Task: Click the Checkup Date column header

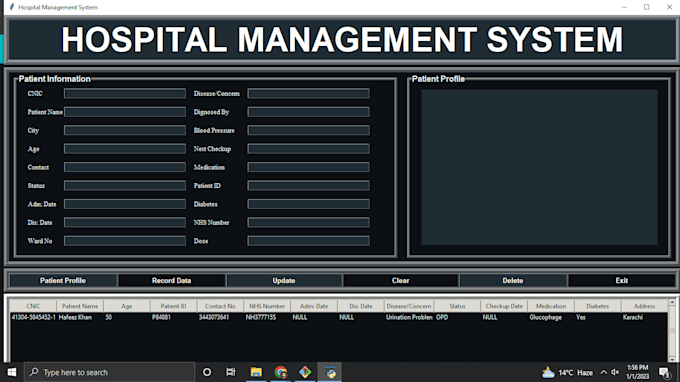Action: tap(504, 306)
